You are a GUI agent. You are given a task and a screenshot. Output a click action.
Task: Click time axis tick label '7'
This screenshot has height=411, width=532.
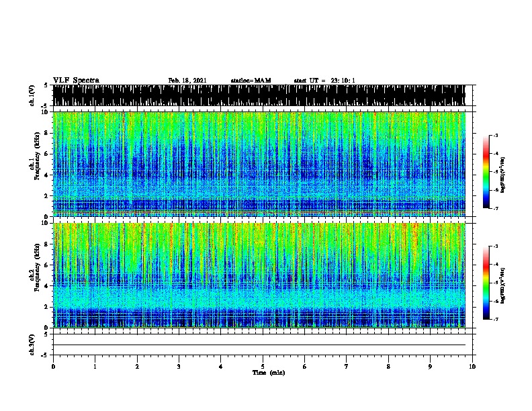coord(347,367)
